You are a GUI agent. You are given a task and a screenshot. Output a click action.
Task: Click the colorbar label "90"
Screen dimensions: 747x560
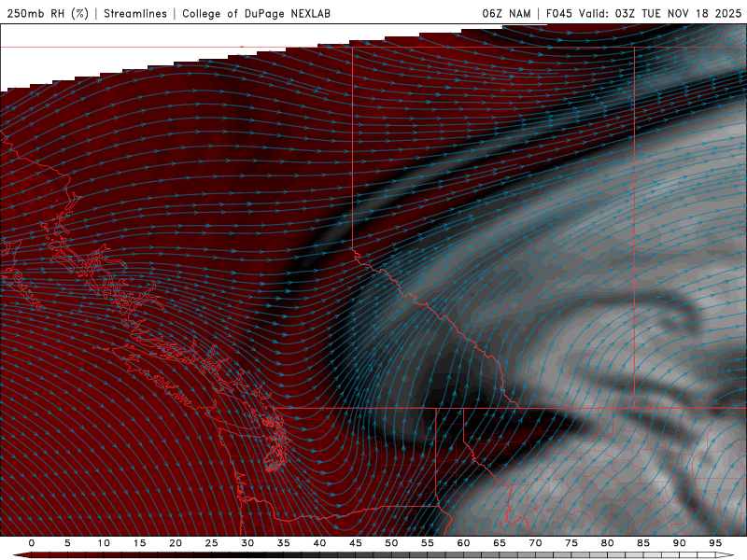pos(679,543)
